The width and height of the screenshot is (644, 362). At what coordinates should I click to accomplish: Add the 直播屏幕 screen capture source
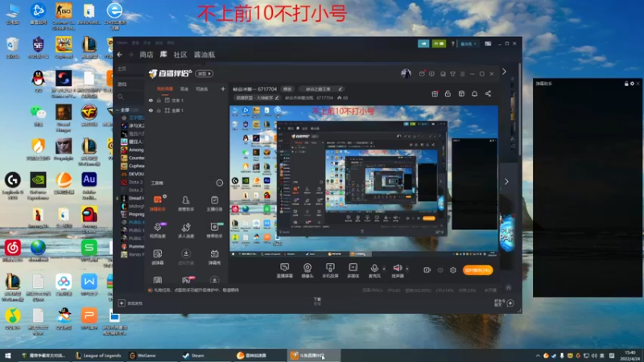pyautogui.click(x=284, y=270)
